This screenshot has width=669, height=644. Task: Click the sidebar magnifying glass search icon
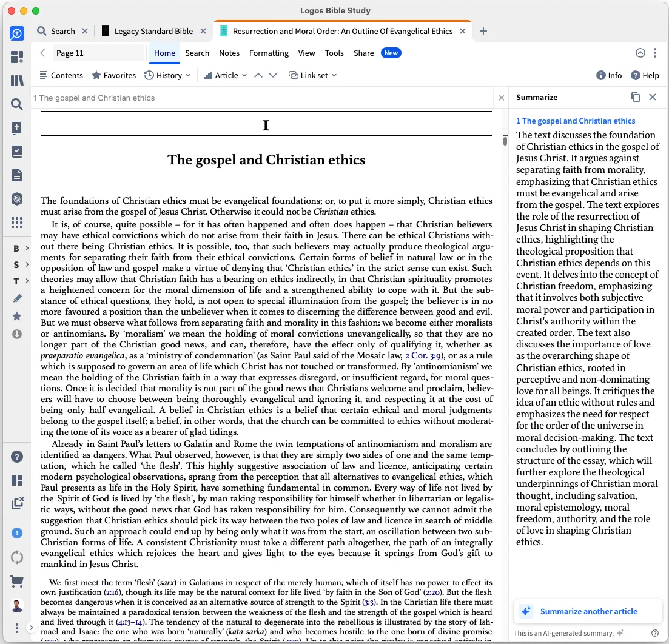16,104
